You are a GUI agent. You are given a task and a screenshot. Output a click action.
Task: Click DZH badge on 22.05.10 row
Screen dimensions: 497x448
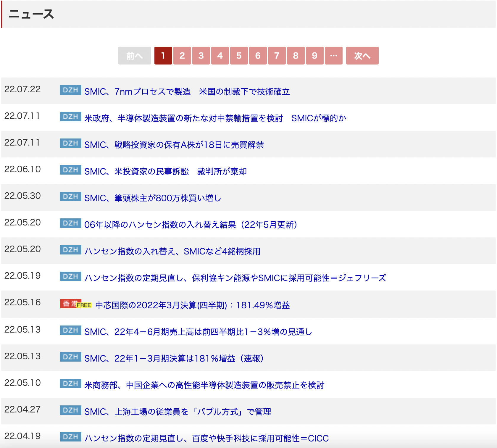[70, 383]
